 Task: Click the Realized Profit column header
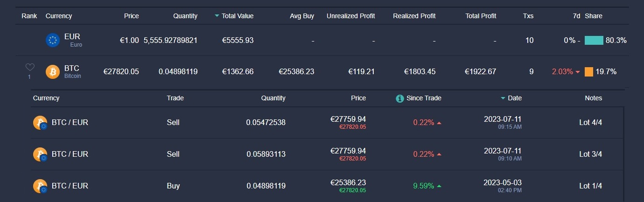(x=414, y=16)
